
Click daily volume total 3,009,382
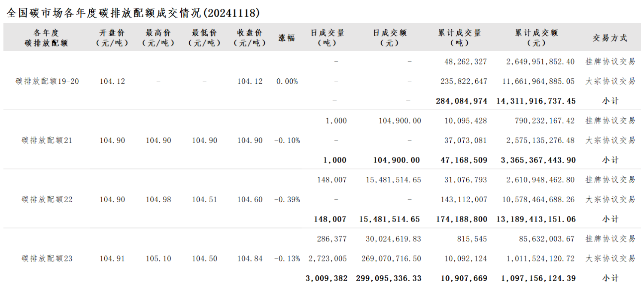tap(326, 278)
